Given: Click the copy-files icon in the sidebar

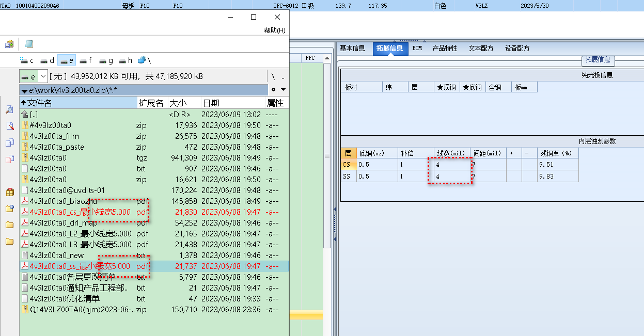Looking at the screenshot, I should point(9,142).
